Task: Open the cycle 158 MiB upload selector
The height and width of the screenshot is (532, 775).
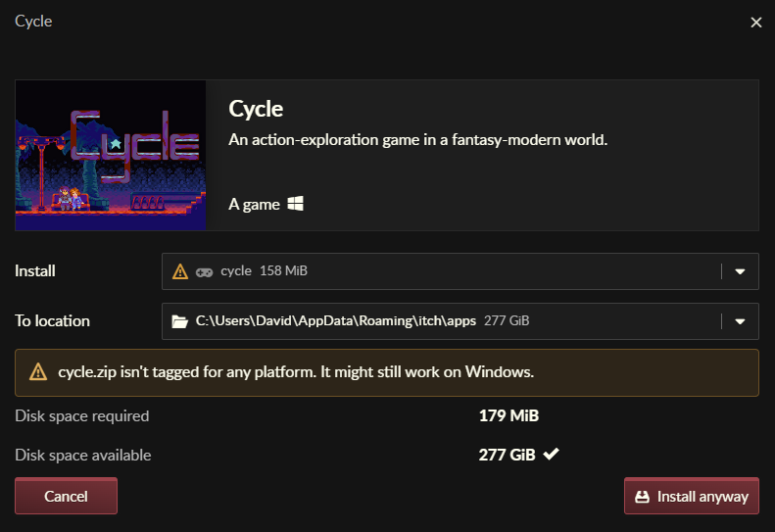Action: [x=460, y=271]
